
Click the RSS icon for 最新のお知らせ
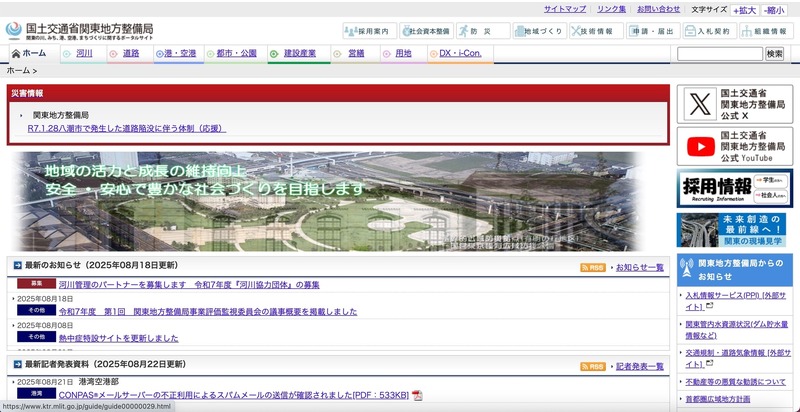[592, 267]
